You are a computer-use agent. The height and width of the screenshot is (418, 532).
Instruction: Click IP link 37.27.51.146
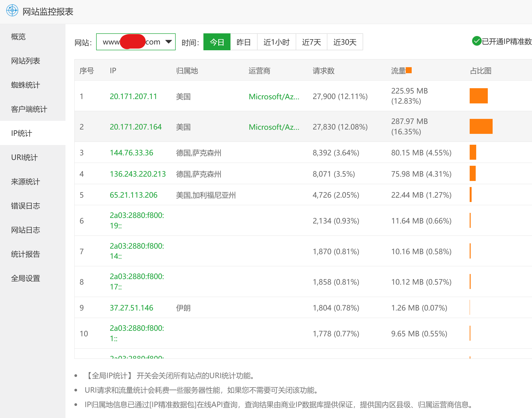click(131, 308)
